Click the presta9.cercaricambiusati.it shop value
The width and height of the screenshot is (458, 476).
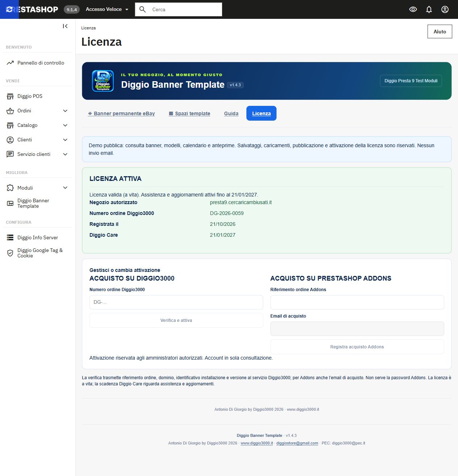[241, 202]
